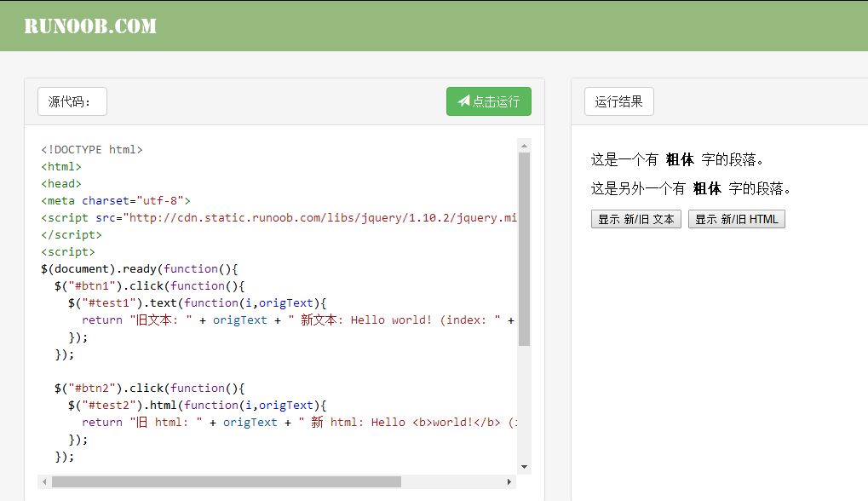Click the paragraph 这是一个有 粗体 字的段落

coord(677,160)
